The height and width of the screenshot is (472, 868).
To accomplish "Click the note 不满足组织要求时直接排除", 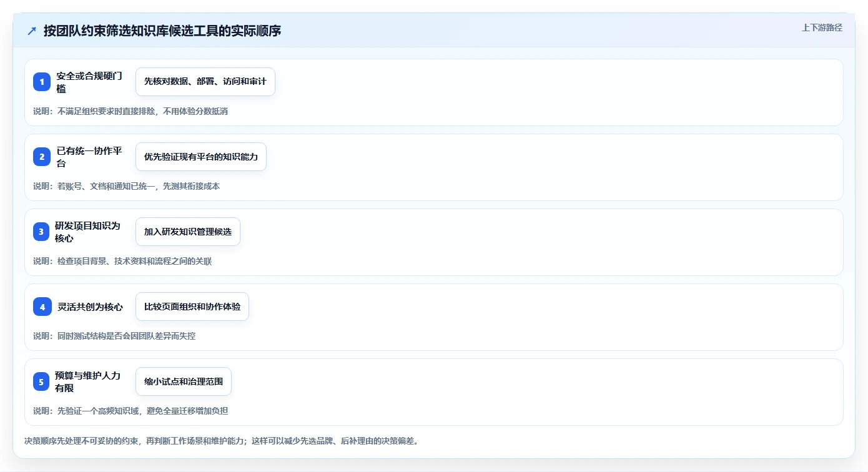I will (x=131, y=111).
